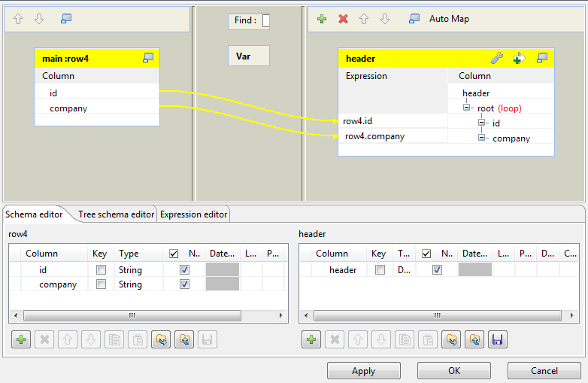
Task: Click the green plus to add output table
Action: click(x=322, y=19)
